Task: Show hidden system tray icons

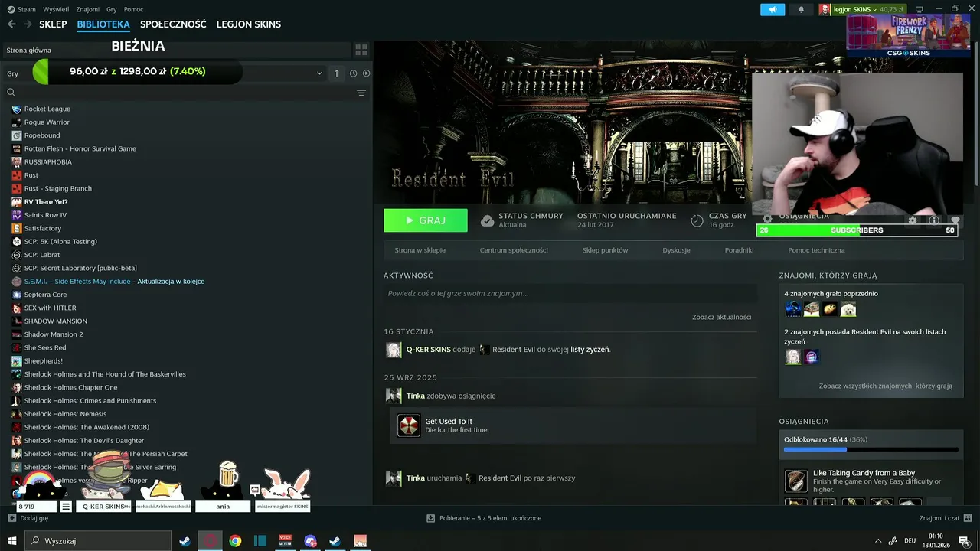Action: click(877, 541)
